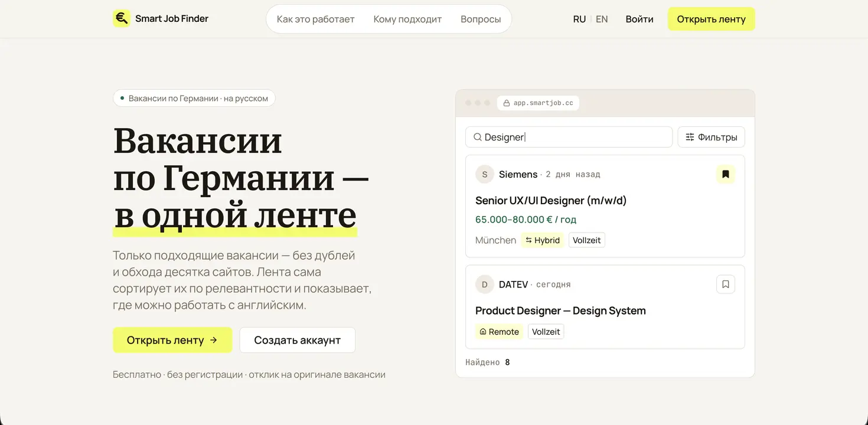Switch language to RU
868x425 pixels.
point(579,19)
